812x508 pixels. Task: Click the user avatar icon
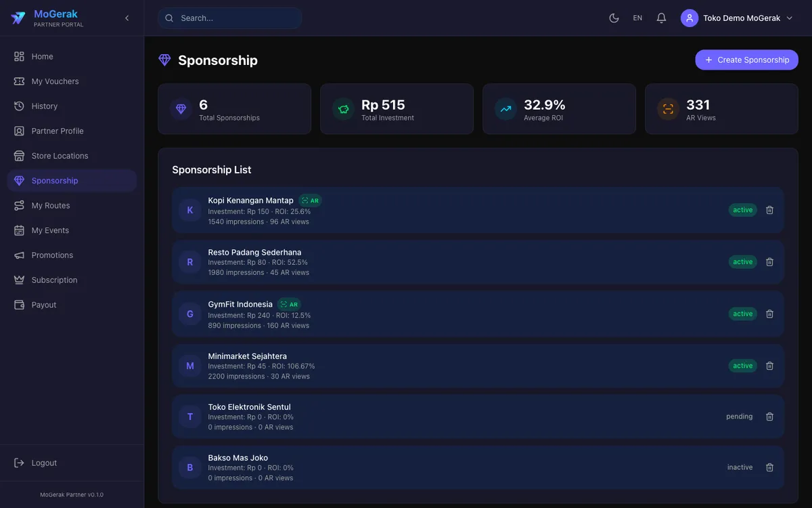pyautogui.click(x=690, y=18)
